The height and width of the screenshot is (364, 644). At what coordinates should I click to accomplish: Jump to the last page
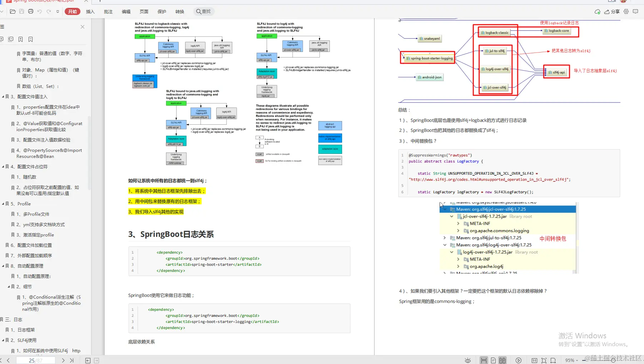(x=72, y=360)
